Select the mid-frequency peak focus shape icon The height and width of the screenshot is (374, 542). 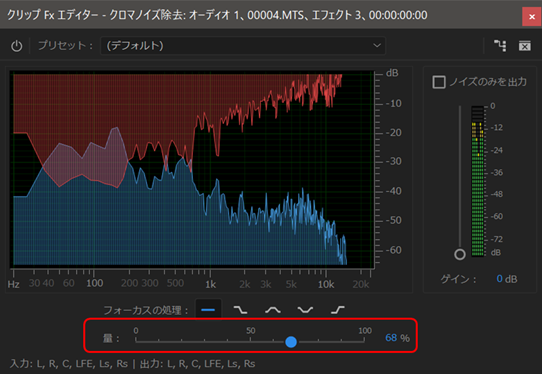click(273, 310)
